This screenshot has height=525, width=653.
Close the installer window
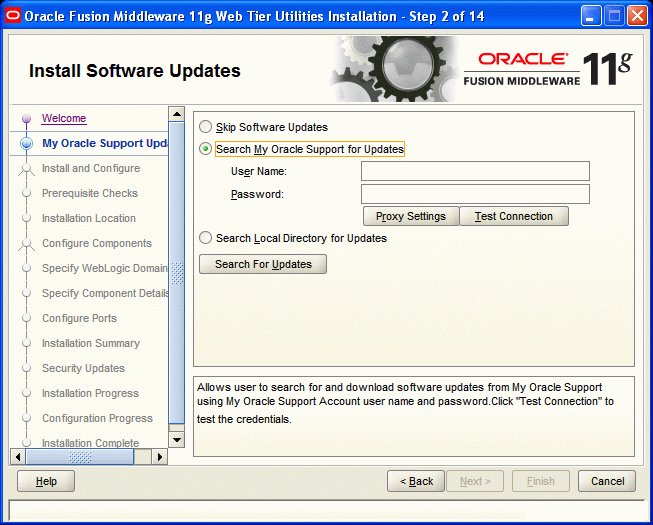coord(638,16)
